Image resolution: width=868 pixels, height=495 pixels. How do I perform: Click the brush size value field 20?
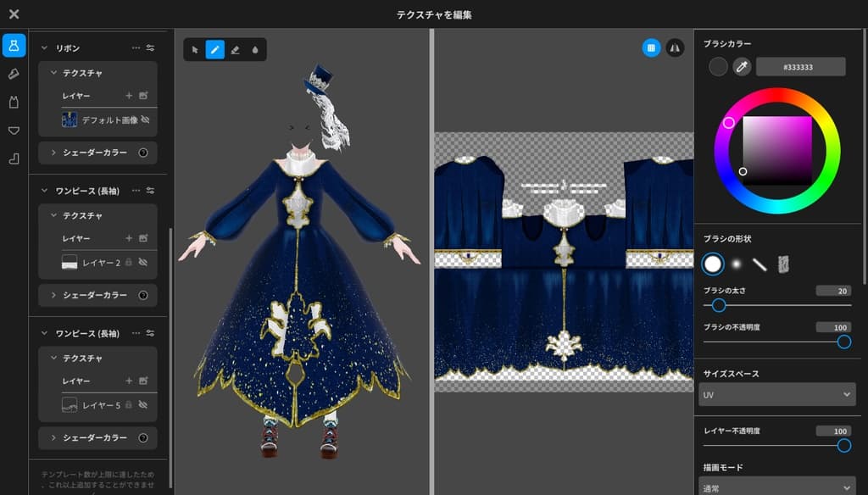pos(834,291)
